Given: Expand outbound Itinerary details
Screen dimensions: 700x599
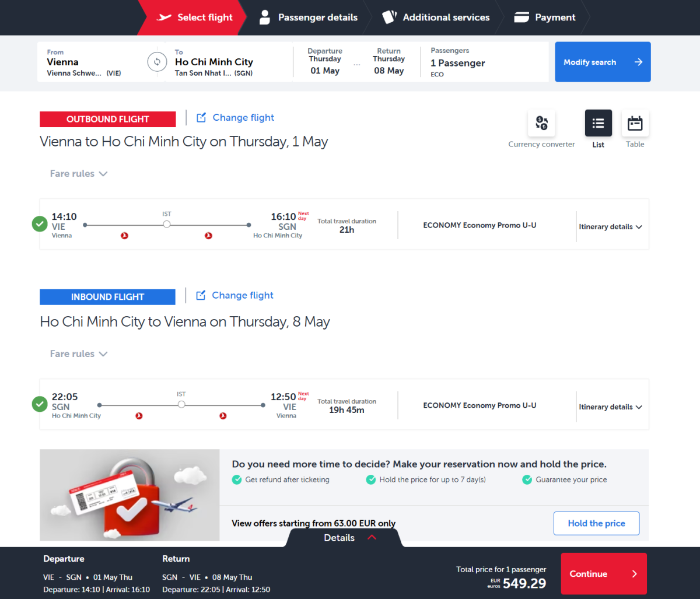Looking at the screenshot, I should 610,227.
